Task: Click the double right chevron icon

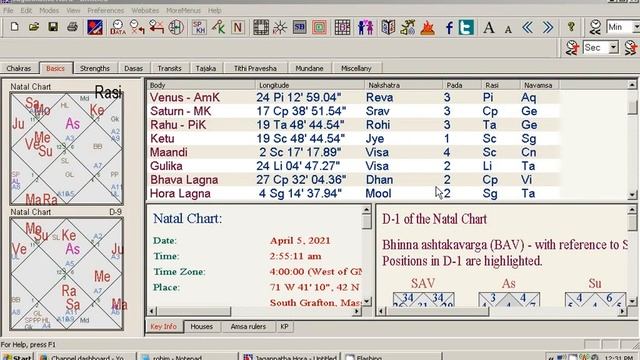Action: click(548, 27)
